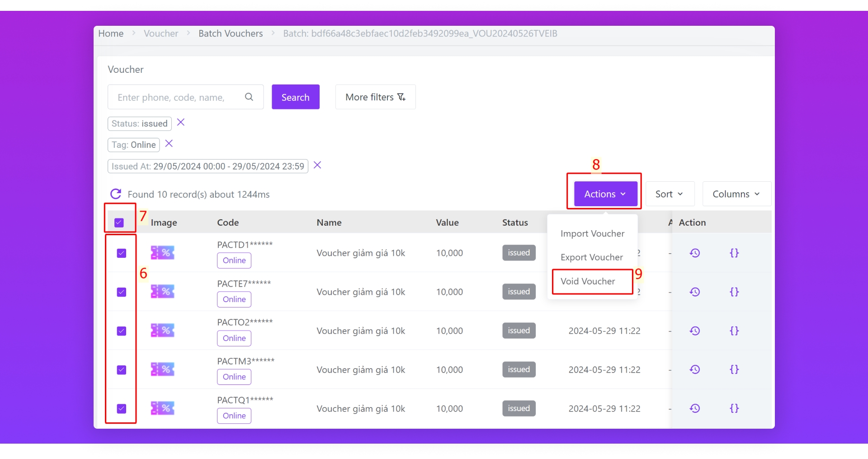Open history for PACTO2 voucher

pyautogui.click(x=694, y=331)
